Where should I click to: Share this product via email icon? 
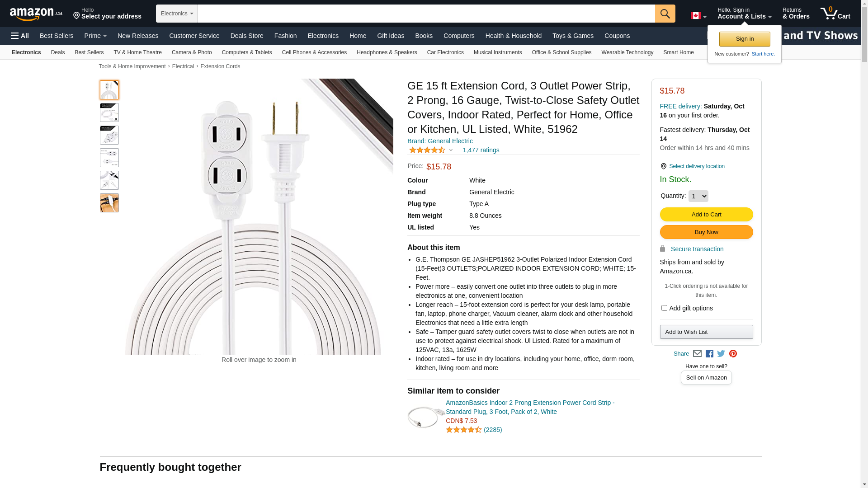[x=697, y=354]
